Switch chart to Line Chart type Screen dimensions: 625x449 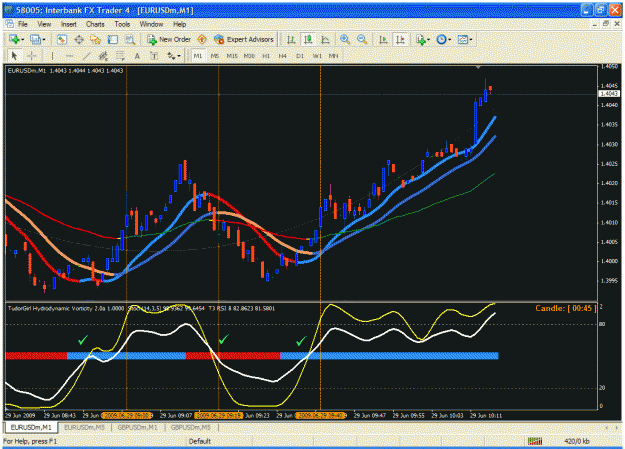(325, 39)
